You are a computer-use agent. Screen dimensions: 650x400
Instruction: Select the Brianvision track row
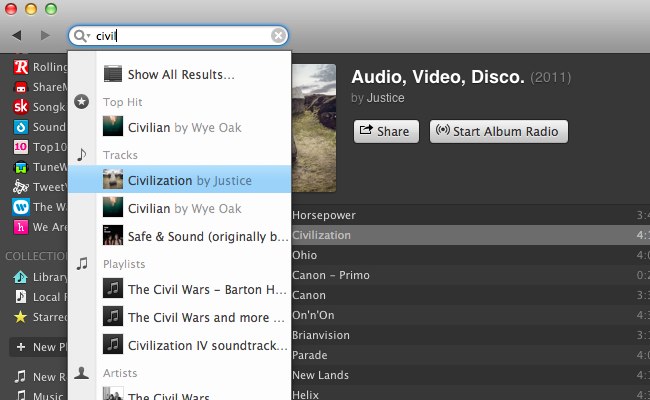tap(471, 335)
